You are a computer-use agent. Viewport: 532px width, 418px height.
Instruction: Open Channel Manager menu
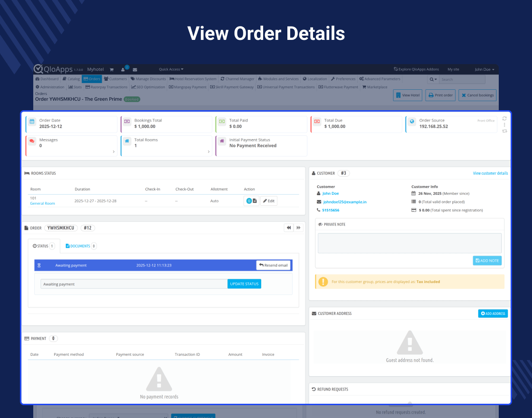click(237, 79)
